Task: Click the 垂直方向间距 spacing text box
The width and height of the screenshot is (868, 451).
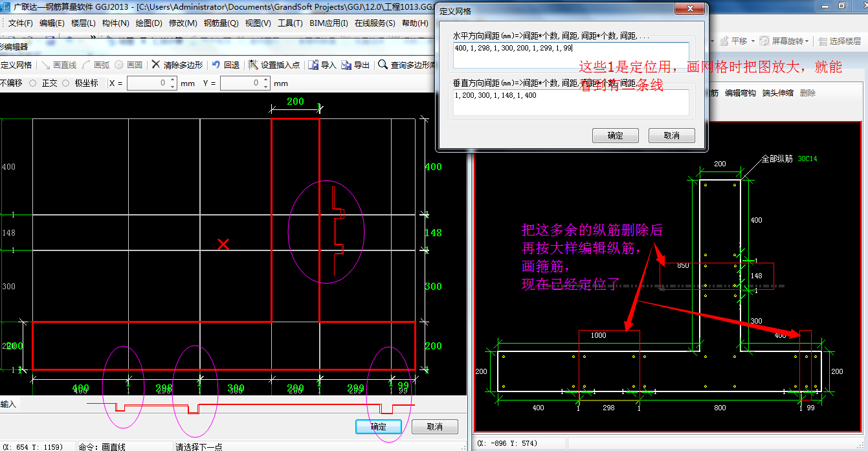Action: (571, 102)
